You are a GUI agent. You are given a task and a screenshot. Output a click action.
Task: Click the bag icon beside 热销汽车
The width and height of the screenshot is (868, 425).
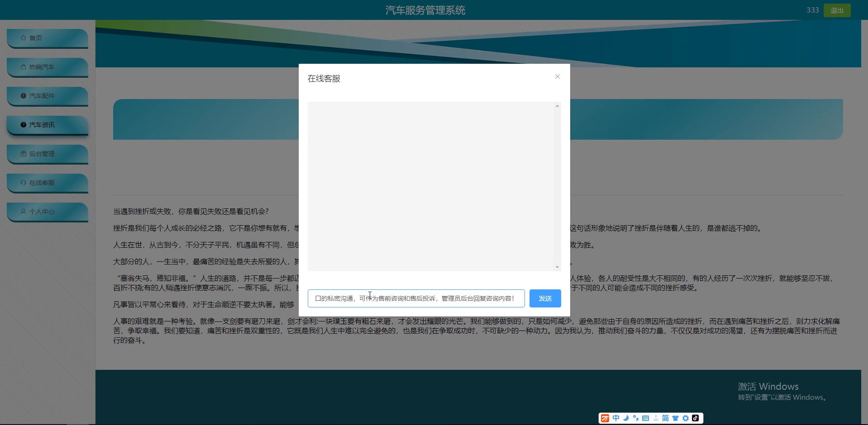point(24,67)
